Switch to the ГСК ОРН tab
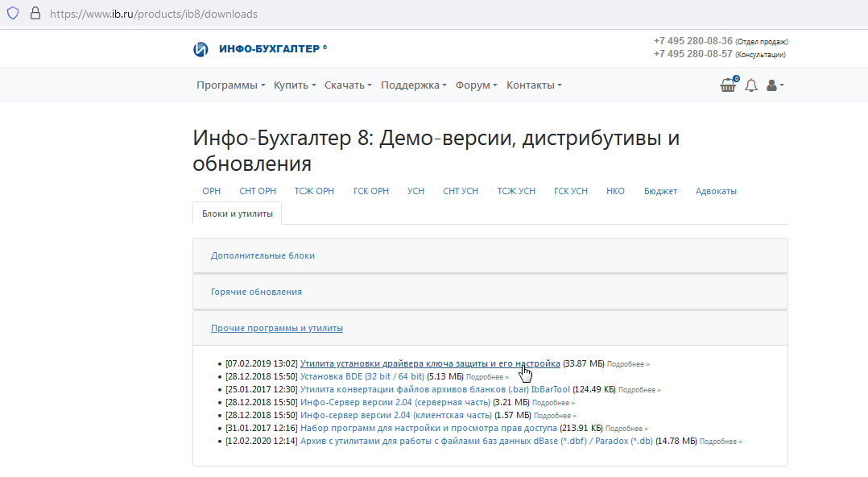The height and width of the screenshot is (477, 868). (371, 191)
